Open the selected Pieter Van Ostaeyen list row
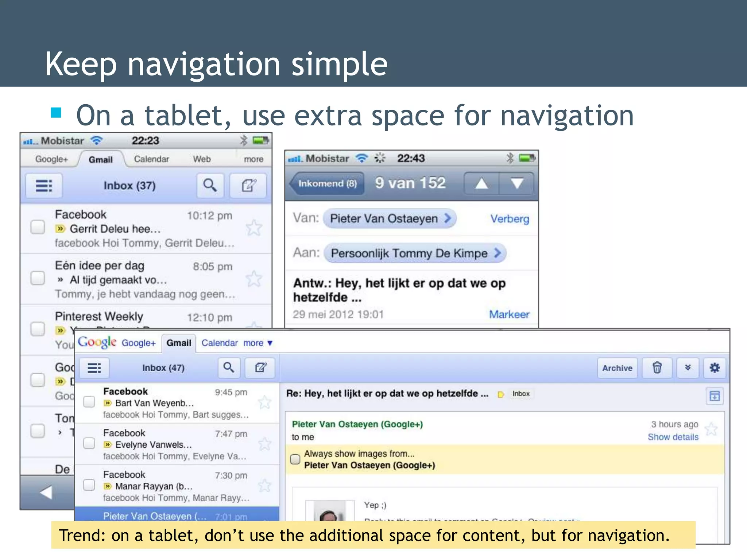 [x=177, y=515]
